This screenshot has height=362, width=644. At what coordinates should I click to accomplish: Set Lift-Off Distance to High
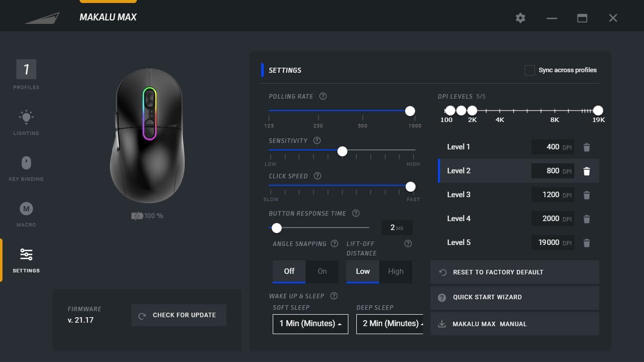[x=396, y=271]
